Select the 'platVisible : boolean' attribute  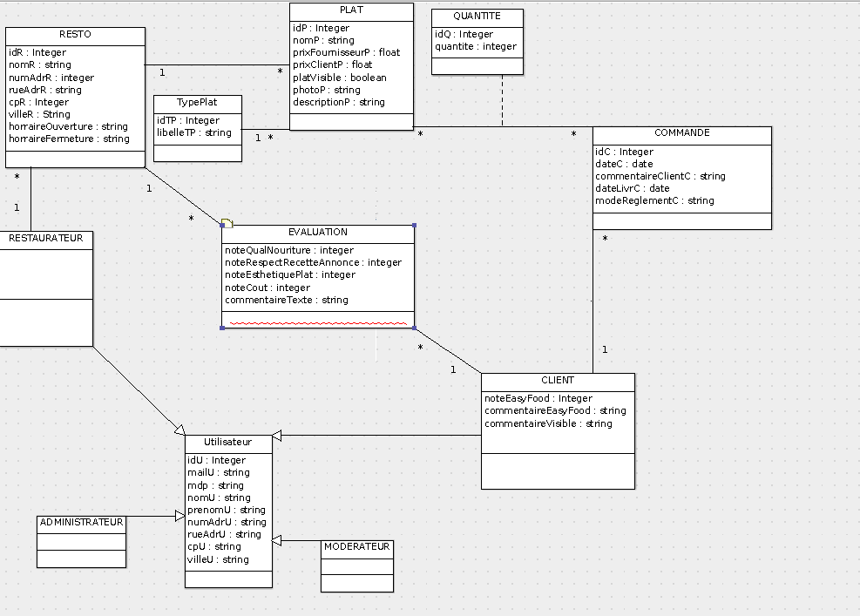point(340,78)
